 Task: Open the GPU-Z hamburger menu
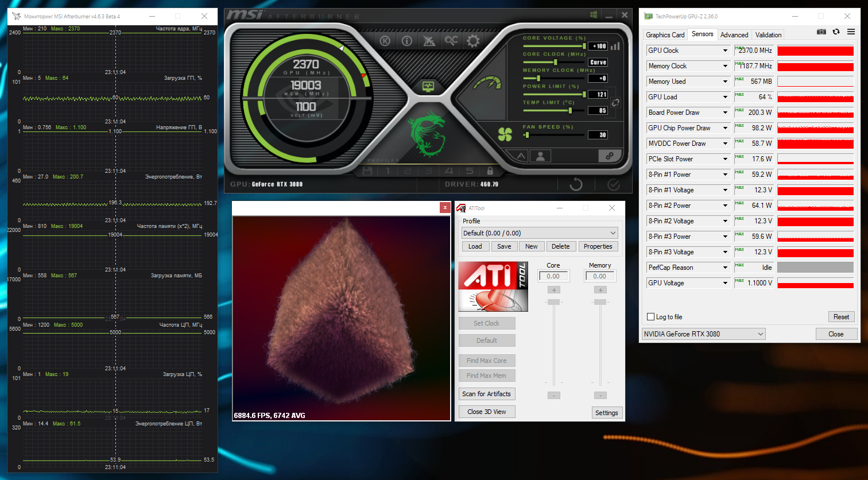pyautogui.click(x=851, y=32)
